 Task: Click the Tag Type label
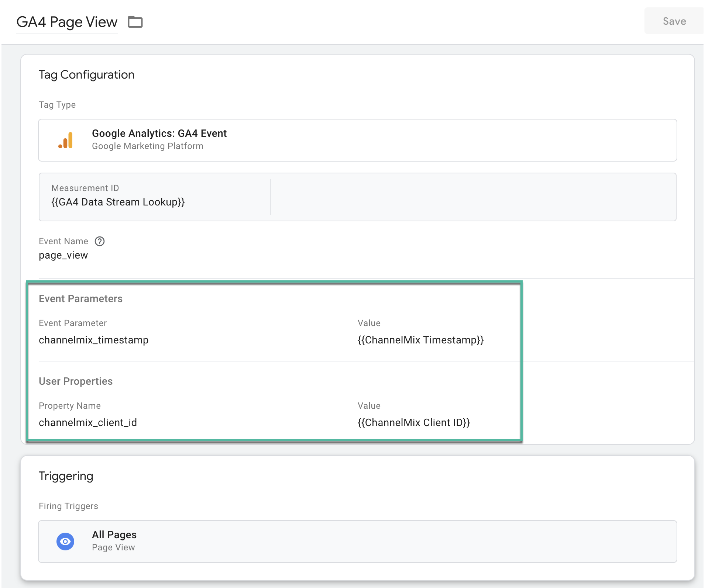tap(57, 105)
